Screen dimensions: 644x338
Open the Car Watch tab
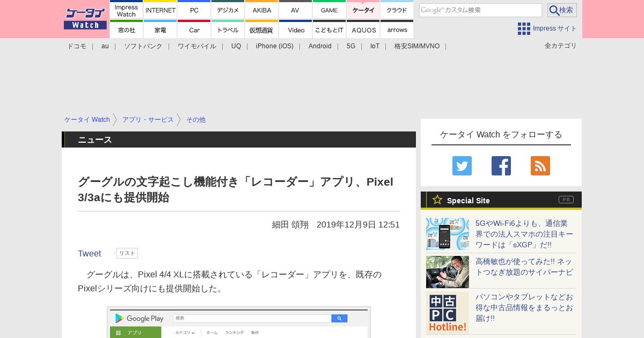click(194, 30)
